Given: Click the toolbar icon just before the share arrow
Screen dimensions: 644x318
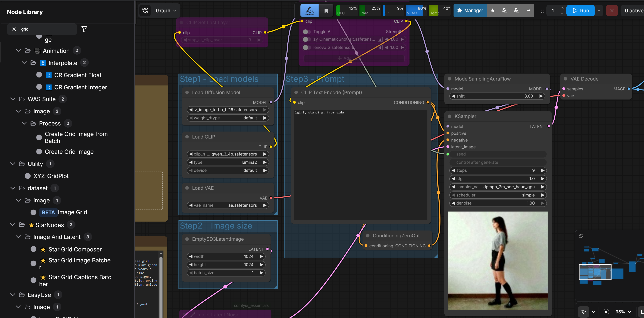Looking at the screenshot, I should click(516, 11).
